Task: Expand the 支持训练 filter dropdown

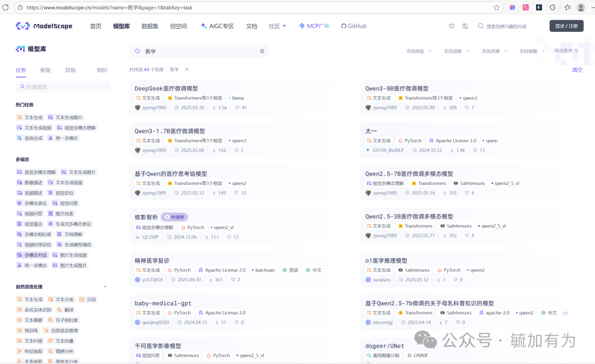Action: point(457,51)
